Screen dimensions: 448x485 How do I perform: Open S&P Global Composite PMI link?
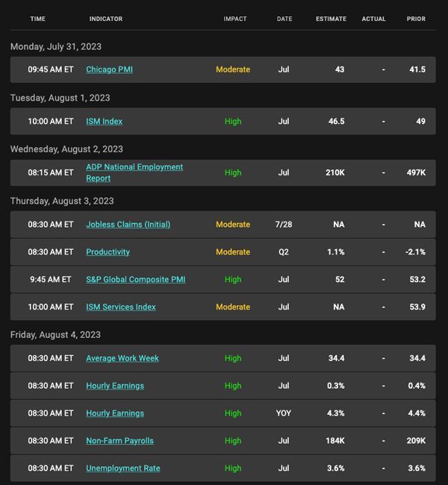(136, 280)
